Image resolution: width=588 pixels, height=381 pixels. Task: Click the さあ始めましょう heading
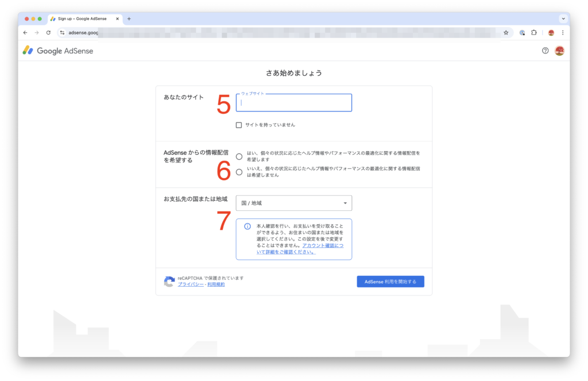click(x=294, y=73)
